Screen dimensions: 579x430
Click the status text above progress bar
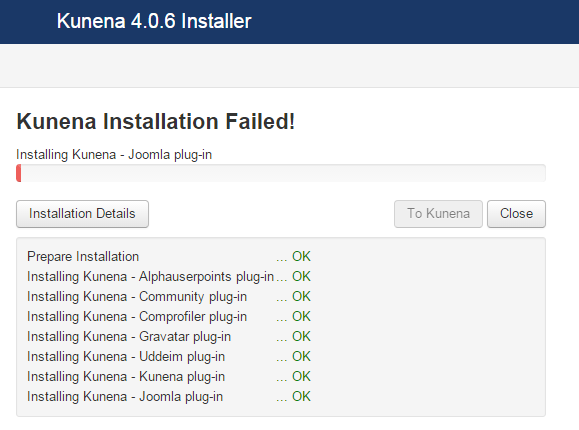[114, 154]
